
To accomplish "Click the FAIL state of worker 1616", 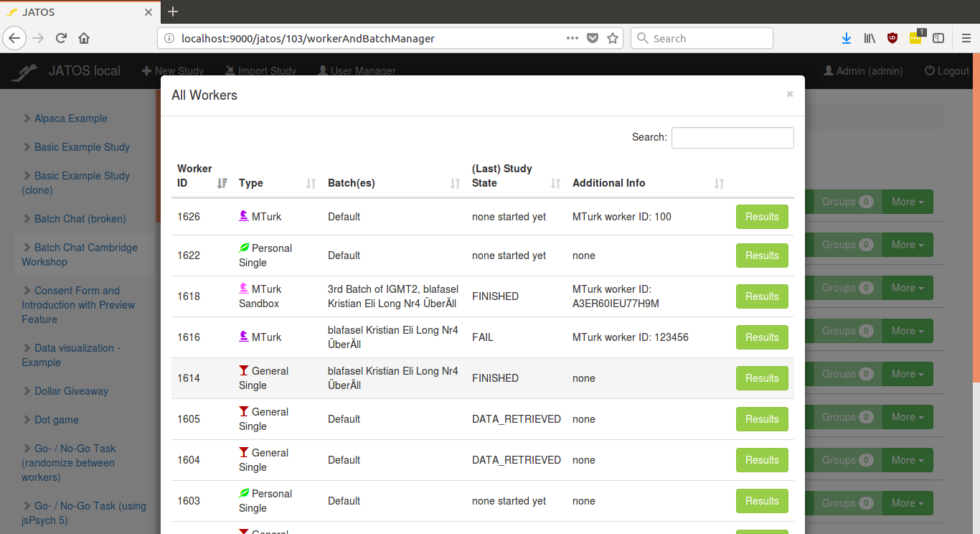I will [483, 337].
